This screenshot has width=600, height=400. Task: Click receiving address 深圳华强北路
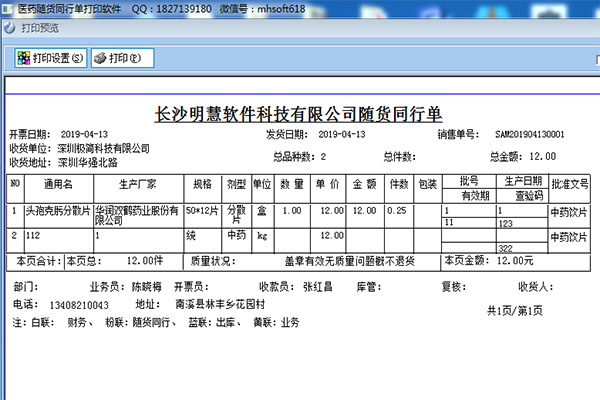88,163
